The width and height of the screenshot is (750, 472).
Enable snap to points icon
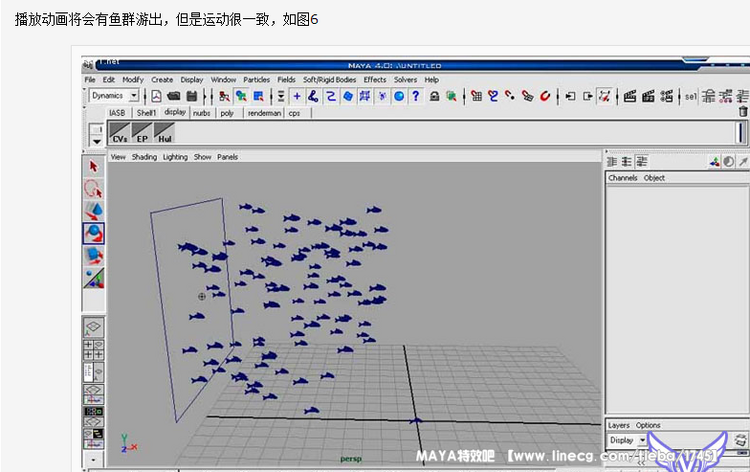[x=510, y=96]
